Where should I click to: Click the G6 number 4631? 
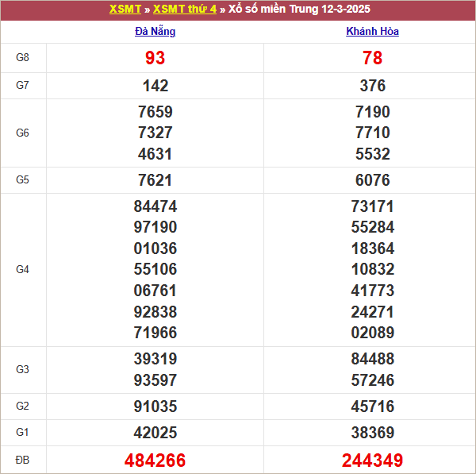(x=155, y=154)
